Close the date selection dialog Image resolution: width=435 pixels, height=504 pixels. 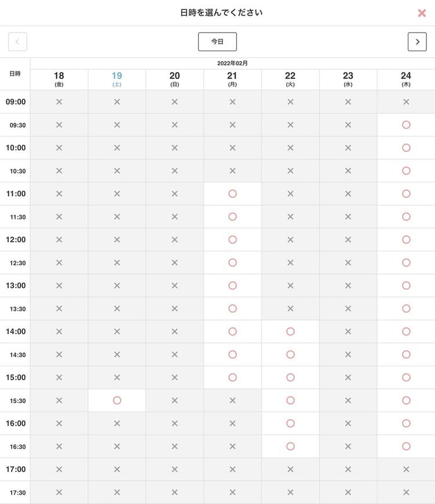click(422, 13)
